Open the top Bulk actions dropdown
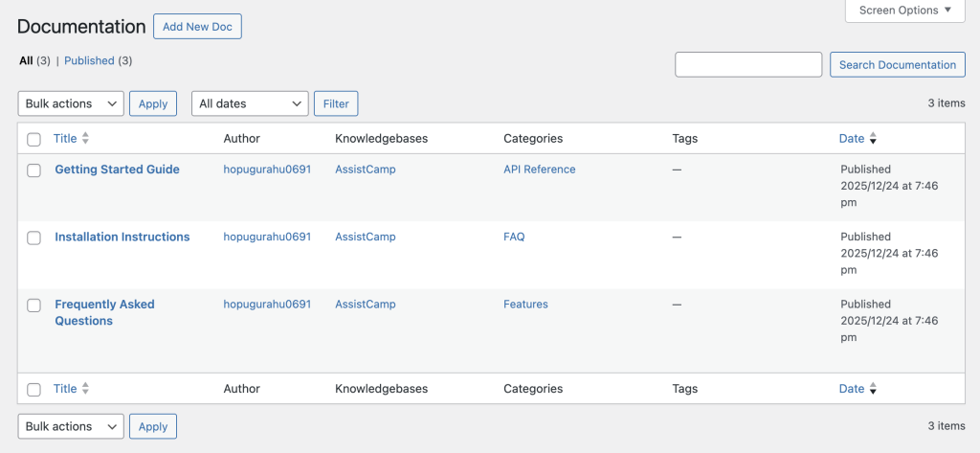Image resolution: width=980 pixels, height=453 pixels. [71, 103]
